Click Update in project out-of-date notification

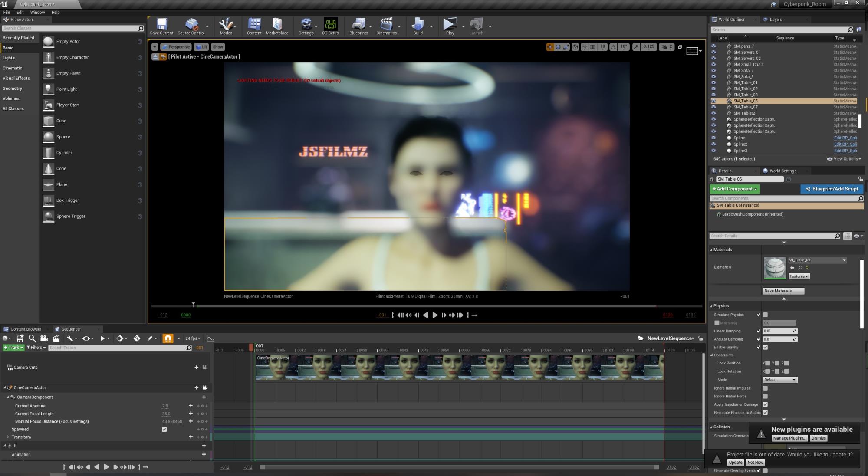(735, 463)
